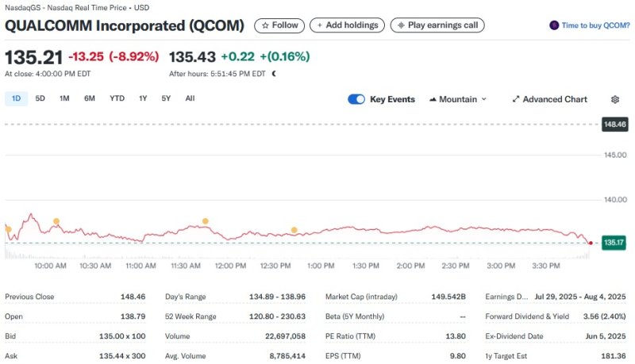Open the Advanced Chart view
Image resolution: width=635 pixels, height=364 pixels.
tap(550, 99)
